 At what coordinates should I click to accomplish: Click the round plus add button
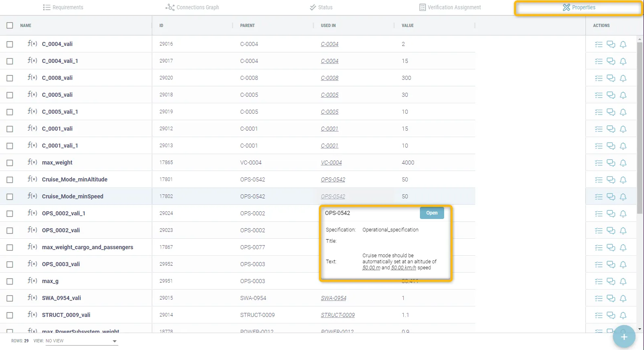pyautogui.click(x=624, y=337)
